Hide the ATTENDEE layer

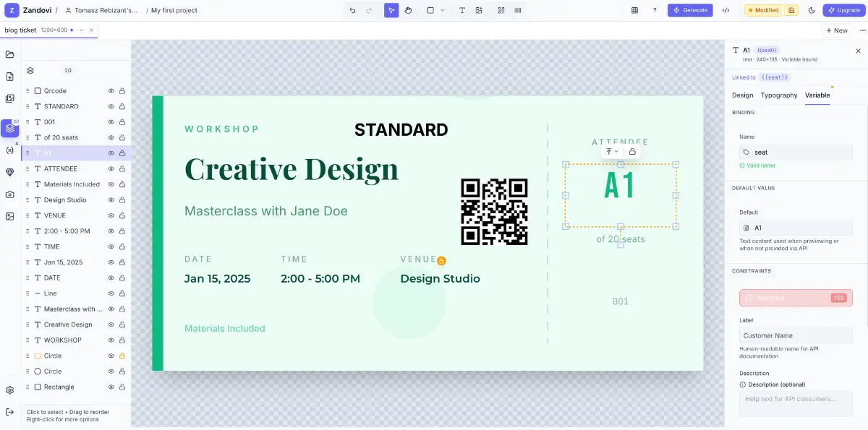point(111,168)
